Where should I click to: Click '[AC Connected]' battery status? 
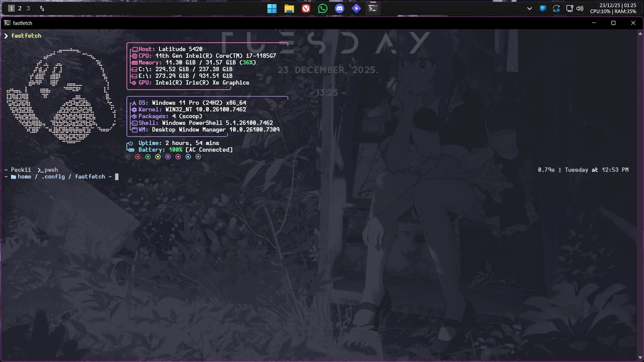209,150
